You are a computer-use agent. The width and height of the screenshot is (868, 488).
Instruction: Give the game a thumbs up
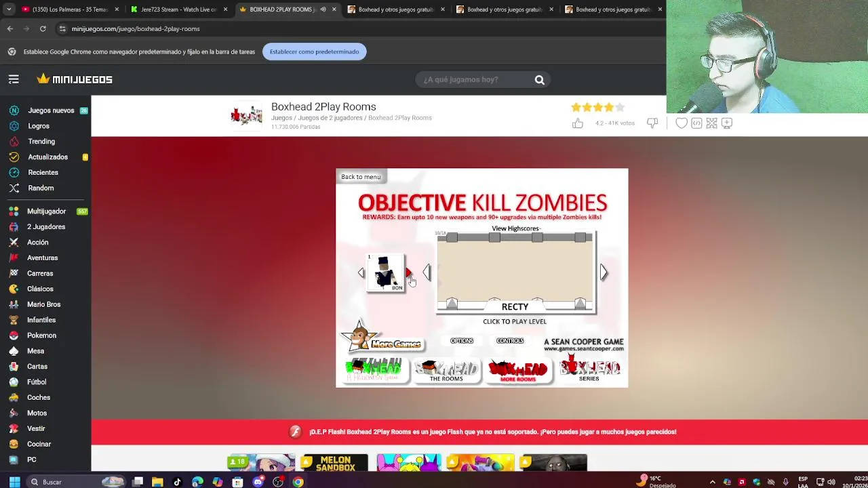click(x=578, y=123)
